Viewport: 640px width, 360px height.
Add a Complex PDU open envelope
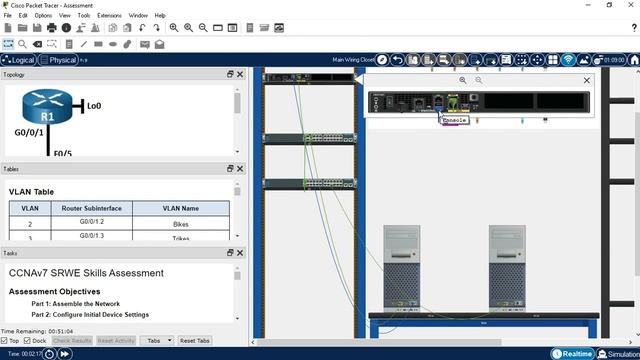coord(160,44)
